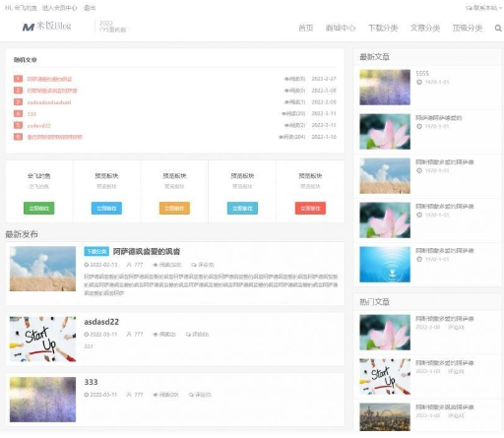The height and width of the screenshot is (438, 504).
Task: Open asdsadsadsadsad link in 随机文章 list
Action: (x=49, y=102)
